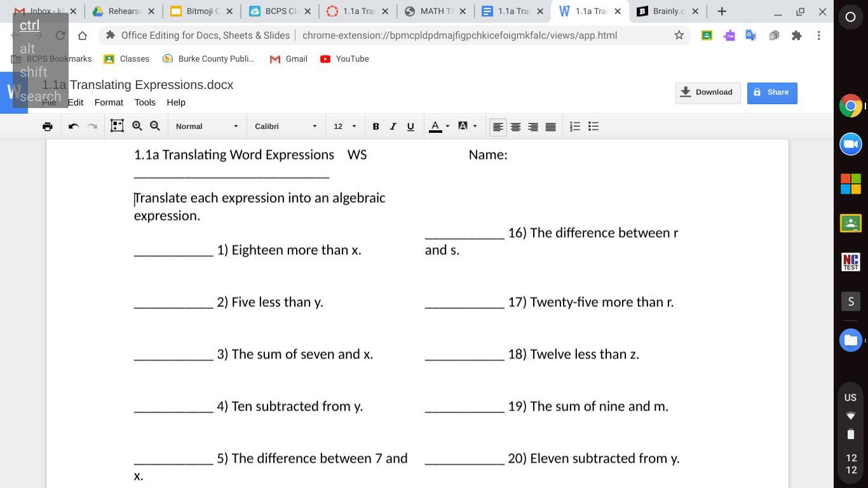Bookmark page with the star icon

tap(679, 36)
